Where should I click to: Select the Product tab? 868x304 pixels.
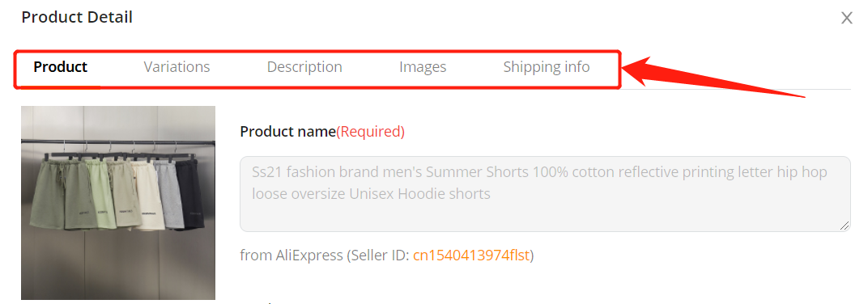[61, 67]
